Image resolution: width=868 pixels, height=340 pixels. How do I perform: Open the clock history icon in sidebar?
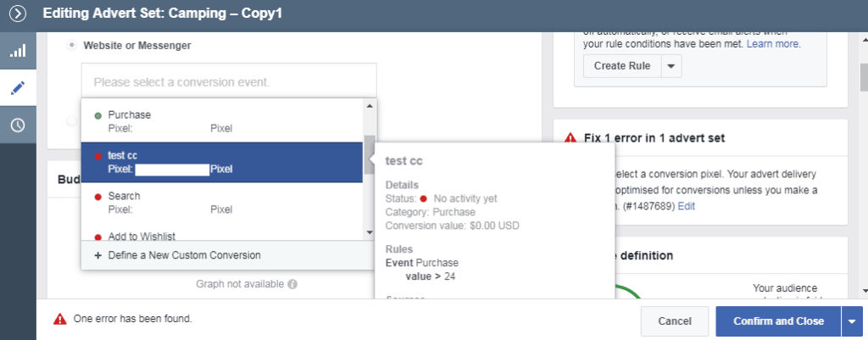coord(18,125)
